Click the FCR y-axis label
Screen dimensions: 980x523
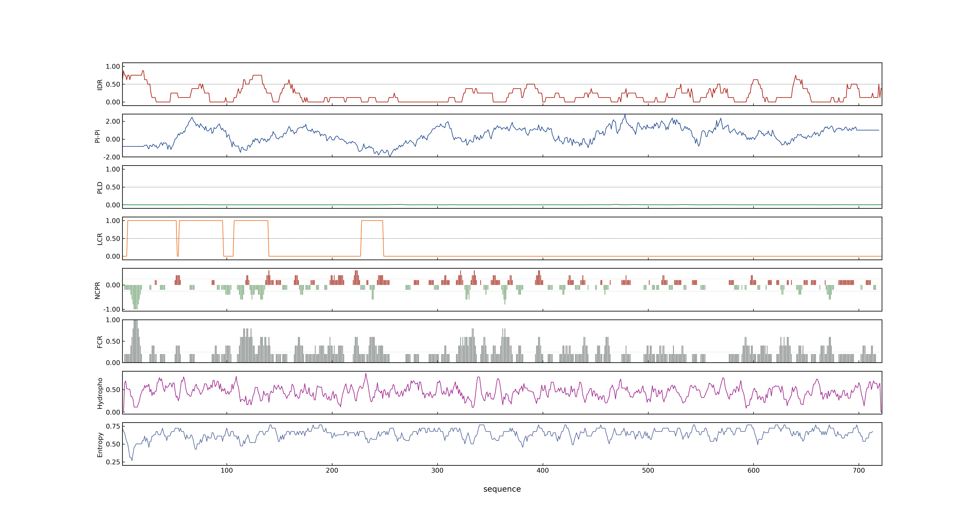[x=100, y=341]
